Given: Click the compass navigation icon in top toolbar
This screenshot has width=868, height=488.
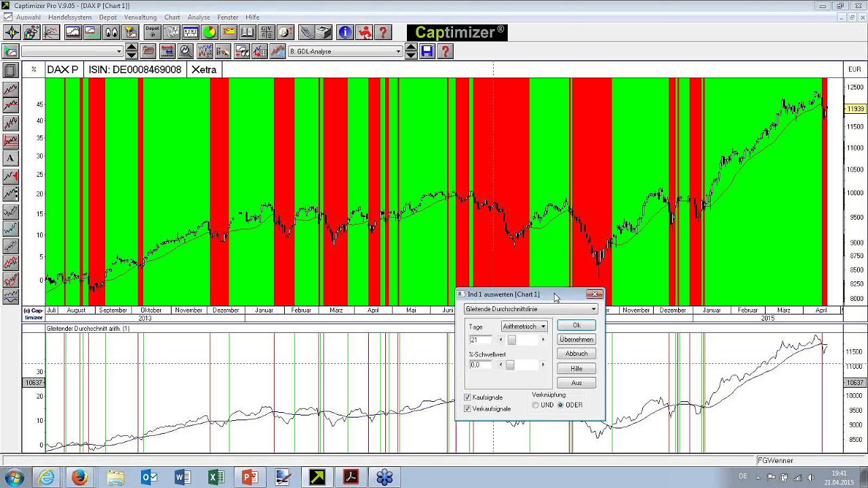Looking at the screenshot, I should coord(12,33).
